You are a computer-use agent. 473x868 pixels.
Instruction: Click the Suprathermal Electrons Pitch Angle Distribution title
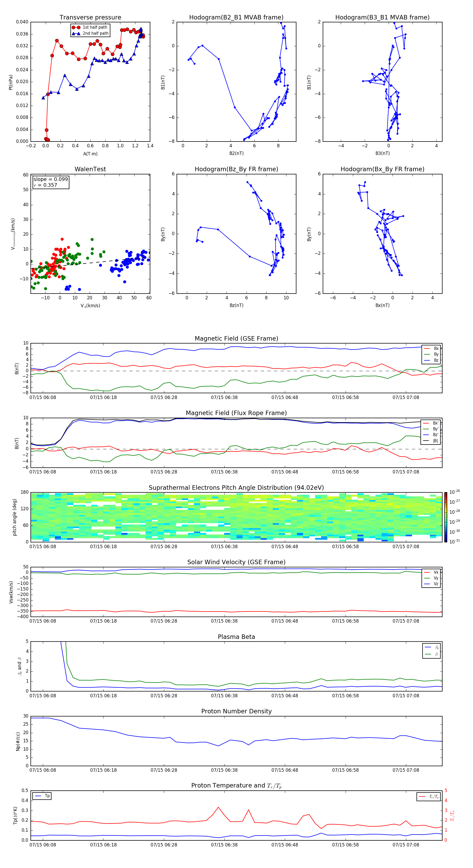(236, 488)
